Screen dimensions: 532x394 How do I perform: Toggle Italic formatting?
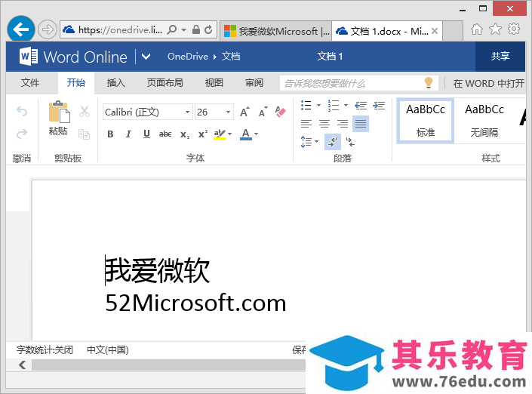pyautogui.click(x=128, y=134)
